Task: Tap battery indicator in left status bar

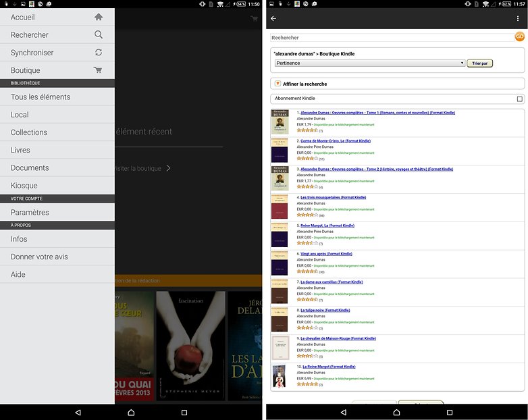Action: click(240, 4)
